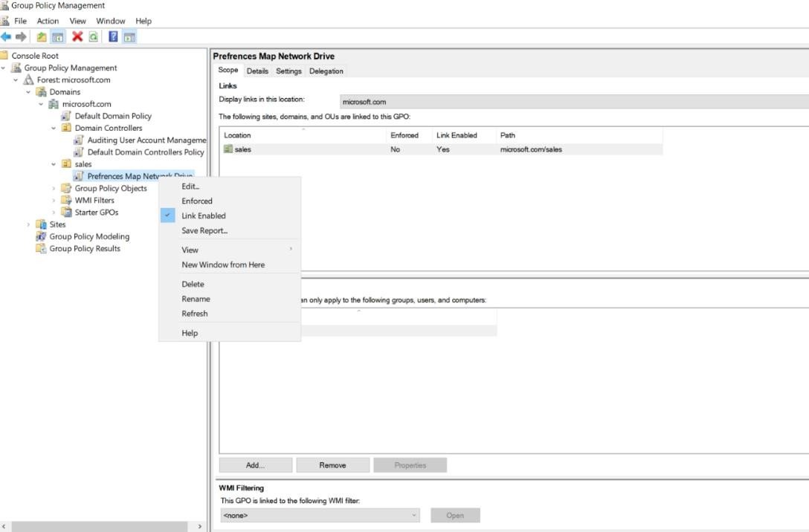Click the Domain Controllers OU icon
Image resolution: width=809 pixels, height=532 pixels.
[x=66, y=128]
